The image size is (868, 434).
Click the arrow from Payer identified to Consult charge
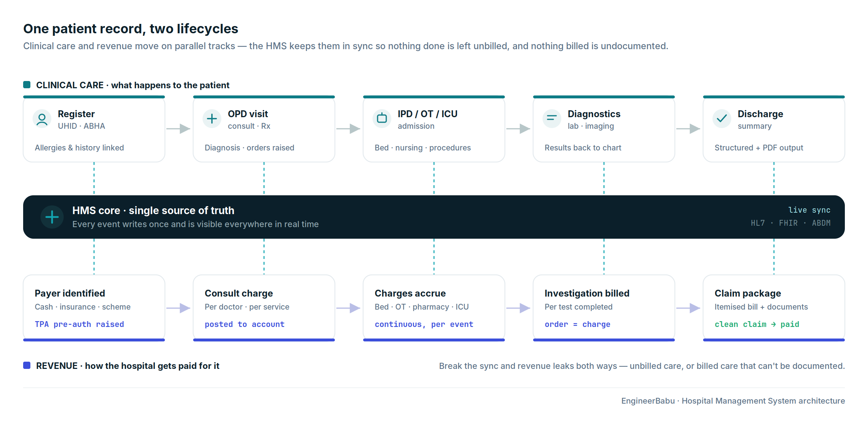tap(178, 308)
